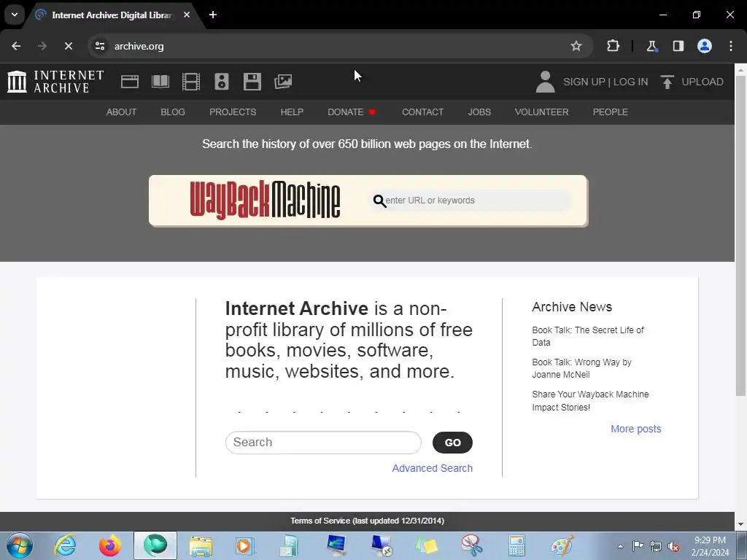Open the HELP menu item

tap(292, 112)
